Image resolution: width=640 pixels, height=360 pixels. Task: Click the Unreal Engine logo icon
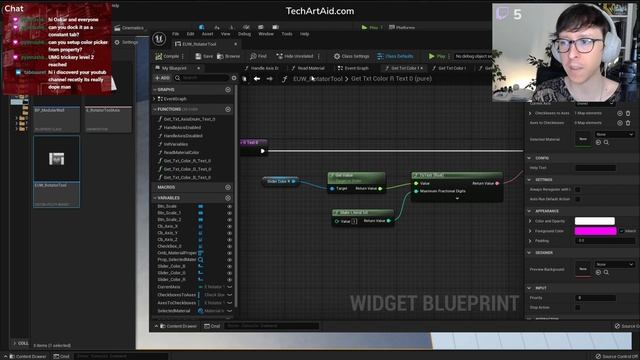(x=158, y=39)
